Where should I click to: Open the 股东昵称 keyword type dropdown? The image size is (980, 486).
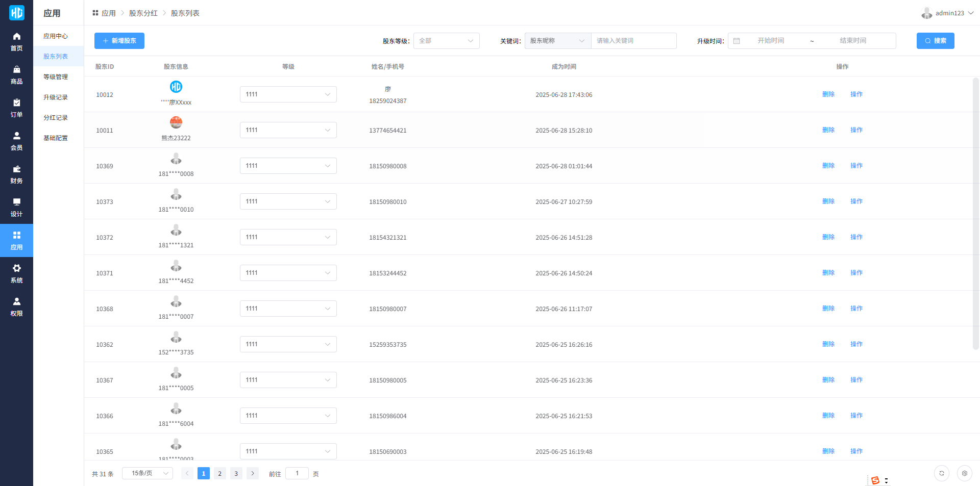[x=557, y=41]
